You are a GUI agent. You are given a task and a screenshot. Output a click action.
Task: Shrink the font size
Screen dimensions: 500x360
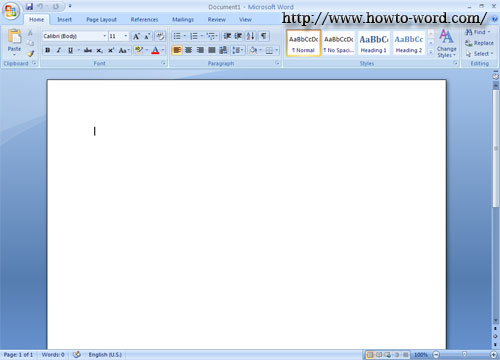point(147,36)
